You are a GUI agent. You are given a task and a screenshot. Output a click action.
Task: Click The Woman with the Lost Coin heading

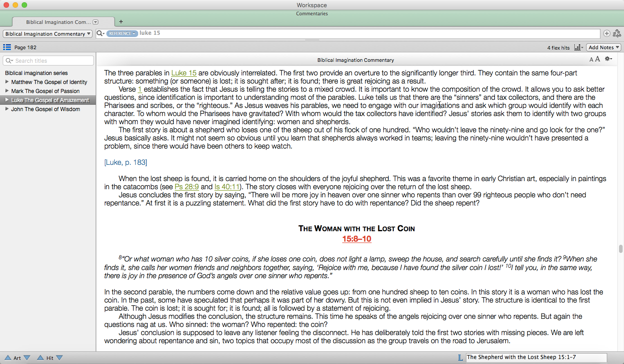click(x=357, y=229)
